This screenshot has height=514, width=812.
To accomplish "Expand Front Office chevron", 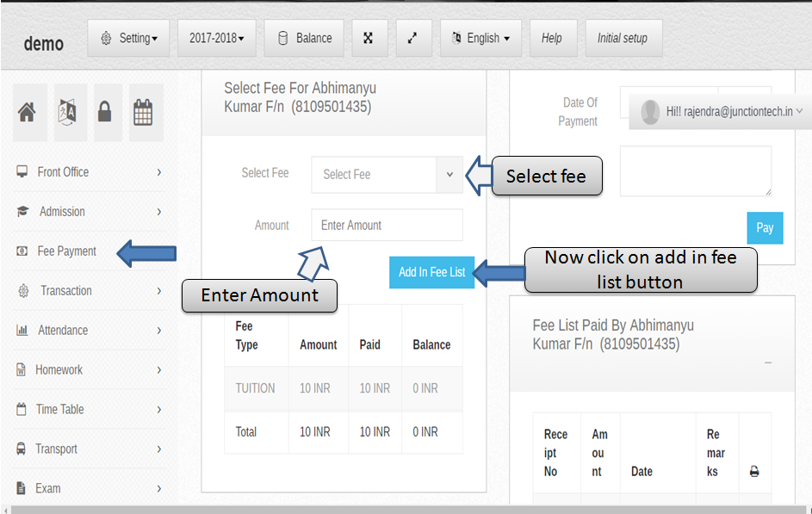I will click(159, 172).
